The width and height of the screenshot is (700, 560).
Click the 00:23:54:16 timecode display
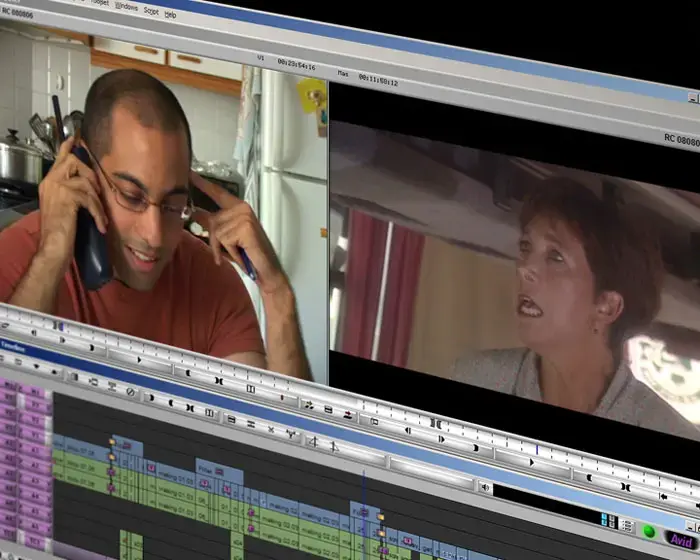(296, 64)
